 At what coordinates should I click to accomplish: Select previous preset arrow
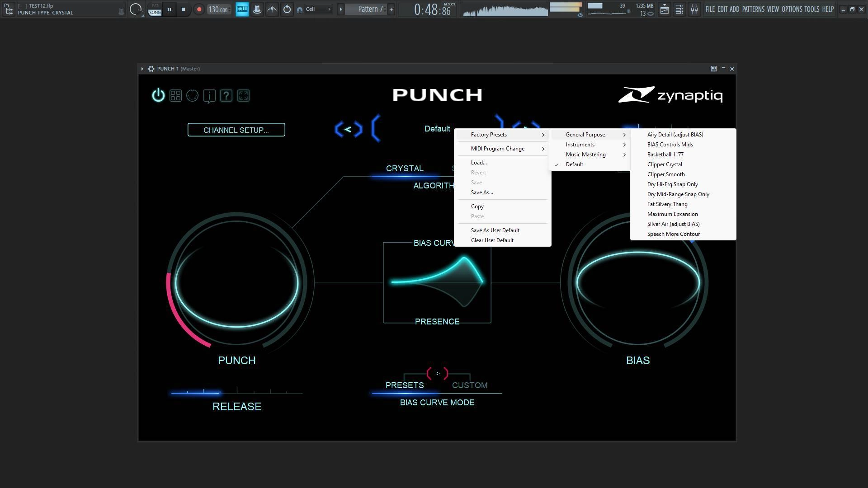pyautogui.click(x=348, y=129)
